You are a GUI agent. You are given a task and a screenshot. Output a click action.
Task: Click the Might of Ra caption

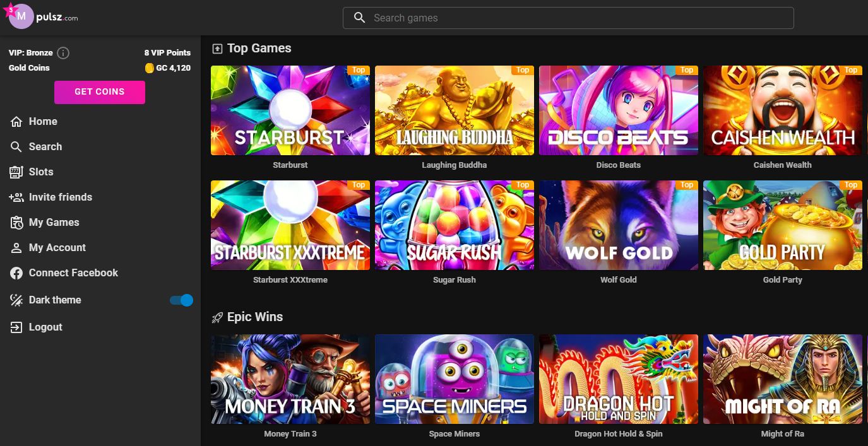coord(783,434)
